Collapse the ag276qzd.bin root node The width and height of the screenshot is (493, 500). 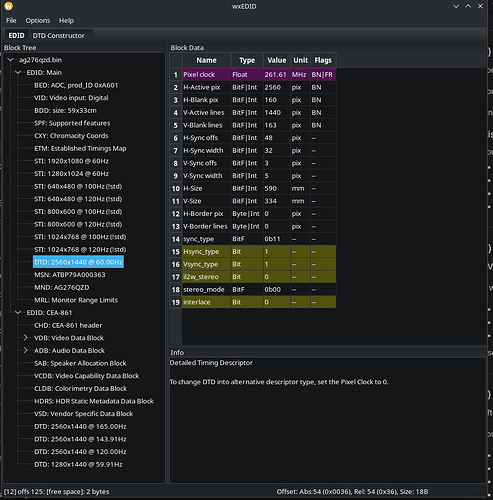click(x=11, y=60)
